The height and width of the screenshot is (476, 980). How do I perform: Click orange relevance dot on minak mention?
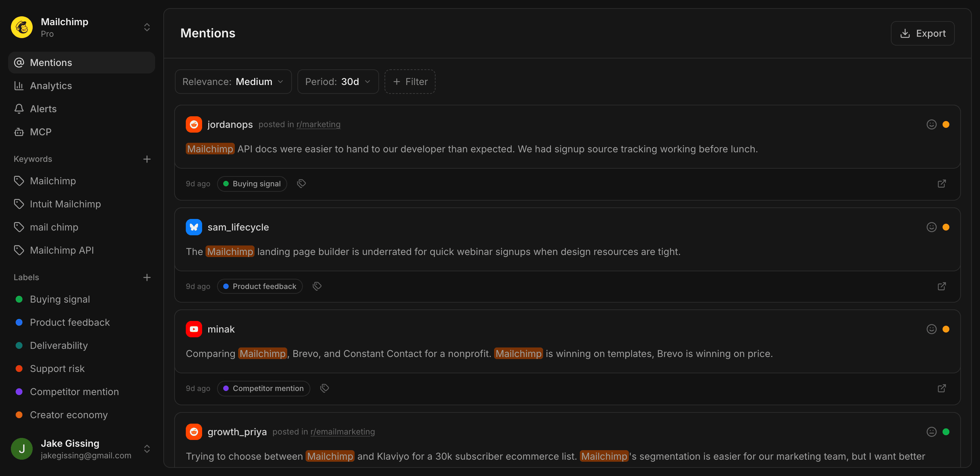click(x=946, y=329)
